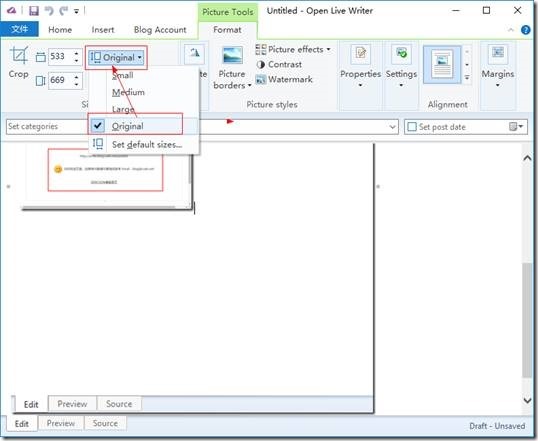The image size is (538, 441).
Task: Open the Picture effects menu
Action: (293, 49)
